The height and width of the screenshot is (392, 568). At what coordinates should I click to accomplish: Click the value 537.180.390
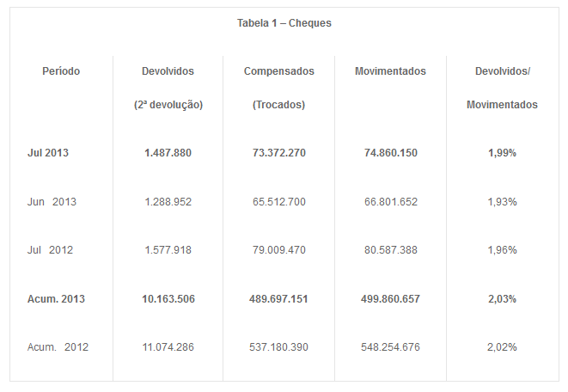[x=278, y=347]
